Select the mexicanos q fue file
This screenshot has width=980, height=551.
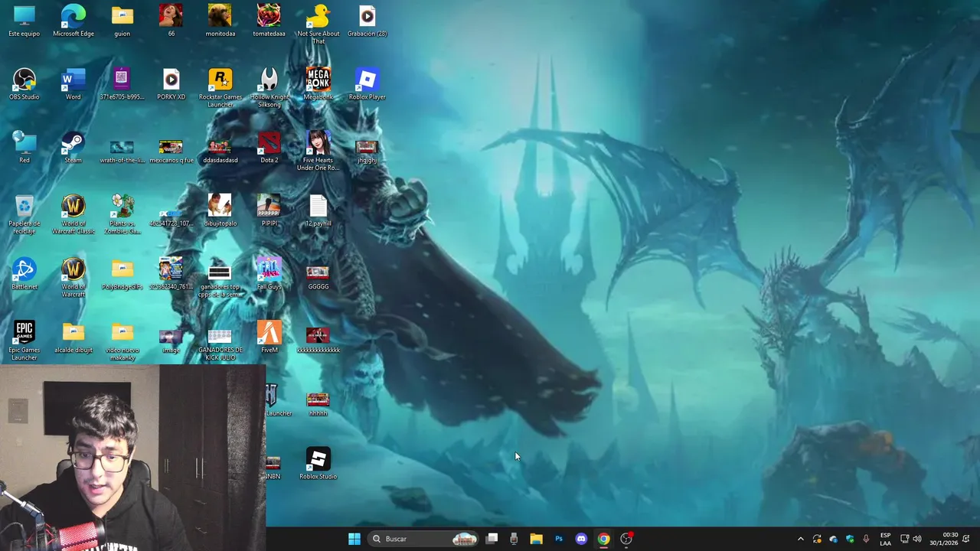171,151
